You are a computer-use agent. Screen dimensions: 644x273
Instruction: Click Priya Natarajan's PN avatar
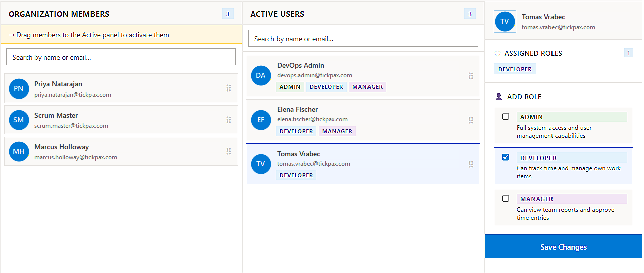pos(19,88)
